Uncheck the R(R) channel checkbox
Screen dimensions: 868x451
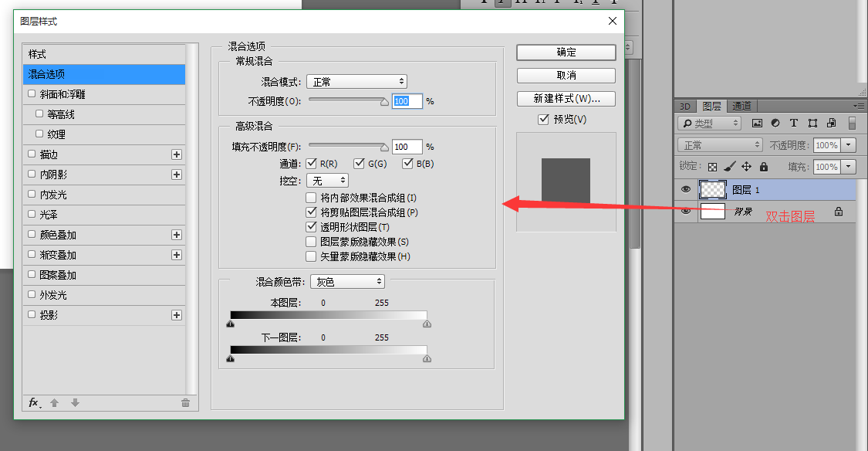click(x=311, y=164)
